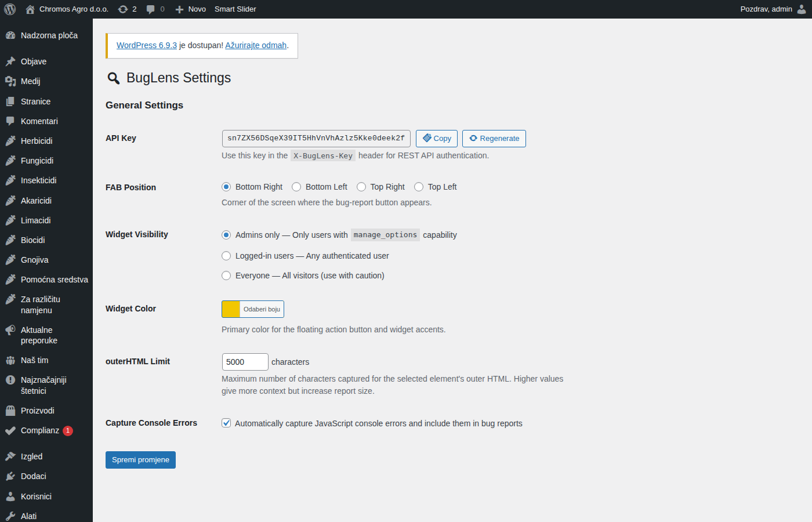The height and width of the screenshot is (522, 812).
Task: Click the Objave pin icon
Action: click(x=10, y=61)
